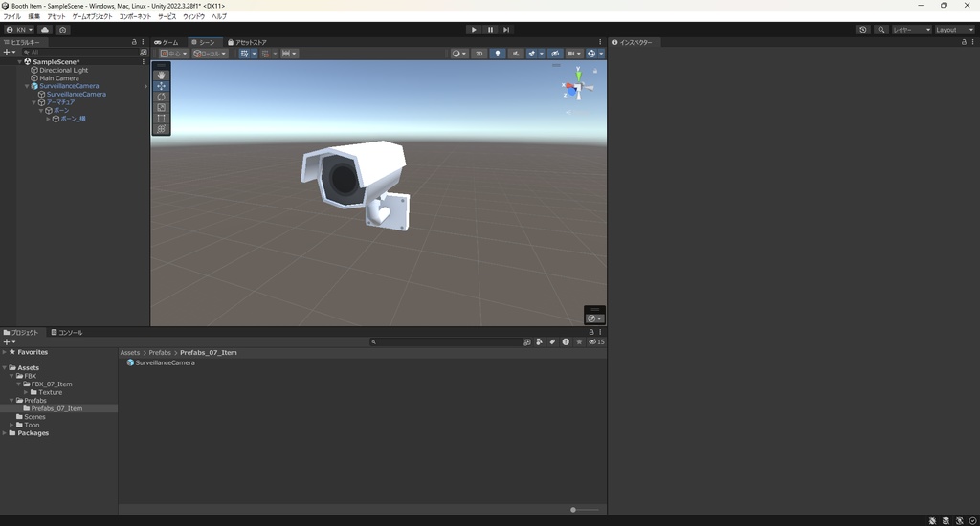Open pivot 中心 handle position dropdown

[x=174, y=54]
